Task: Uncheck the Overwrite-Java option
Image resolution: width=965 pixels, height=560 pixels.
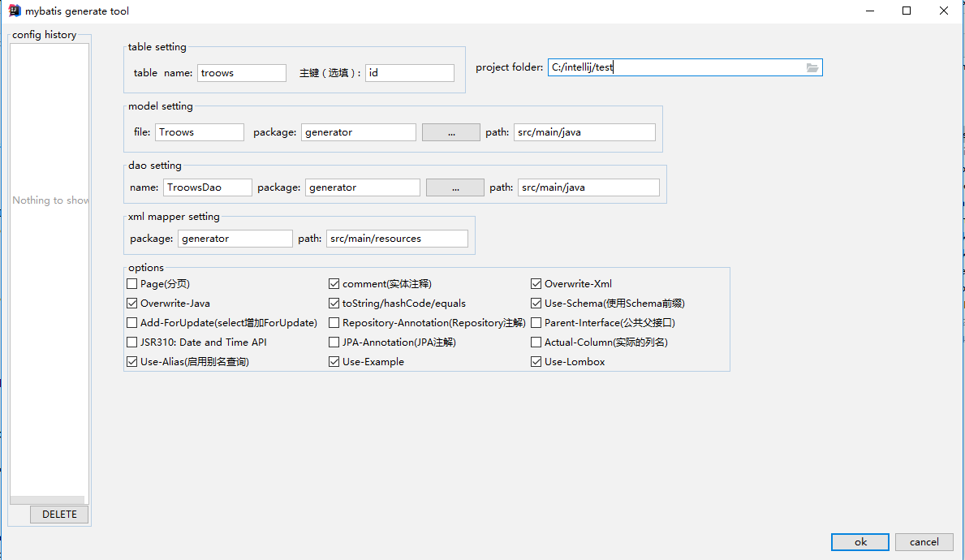Action: (132, 304)
